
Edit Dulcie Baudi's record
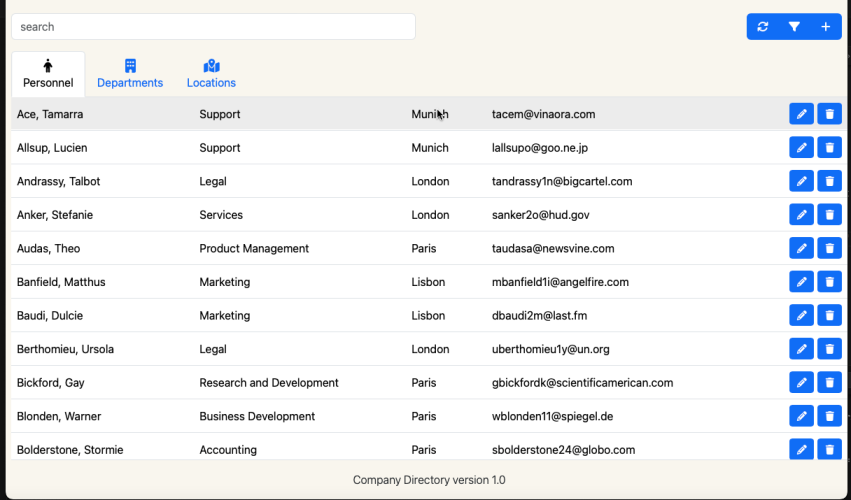(x=801, y=316)
